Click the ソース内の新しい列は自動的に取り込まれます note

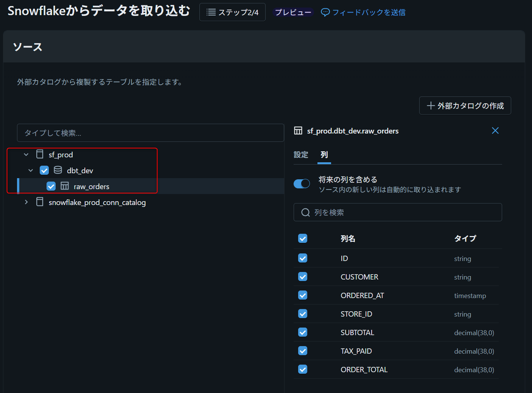pos(390,190)
